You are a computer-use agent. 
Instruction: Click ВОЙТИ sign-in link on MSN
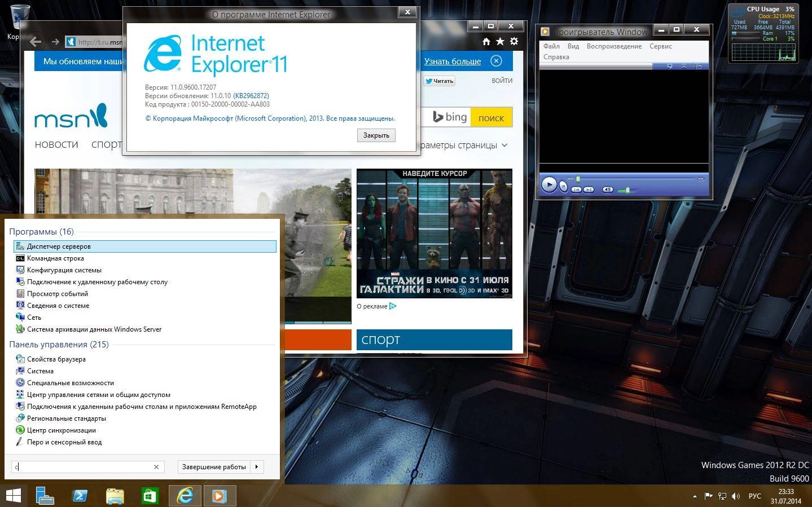(x=502, y=81)
